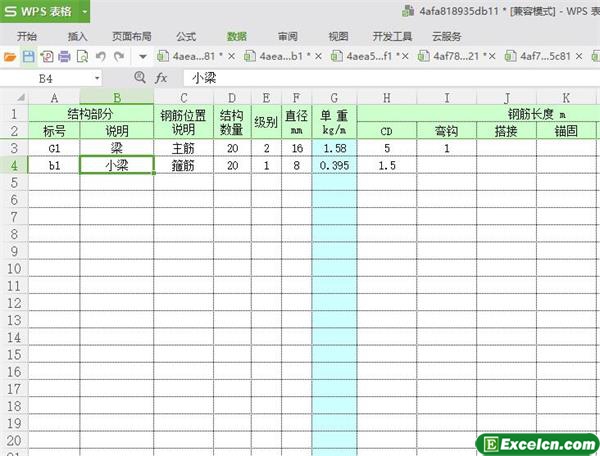Image resolution: width=600 pixels, height=456 pixels.
Task: Open the 页面布局 ribbon tab
Action: (132, 36)
